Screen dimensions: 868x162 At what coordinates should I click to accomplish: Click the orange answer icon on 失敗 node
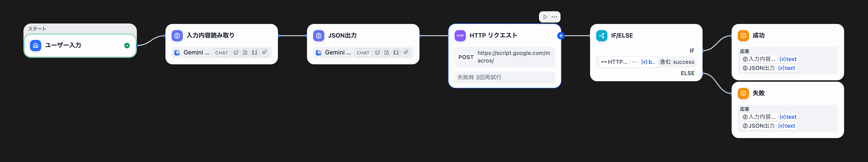coord(743,93)
